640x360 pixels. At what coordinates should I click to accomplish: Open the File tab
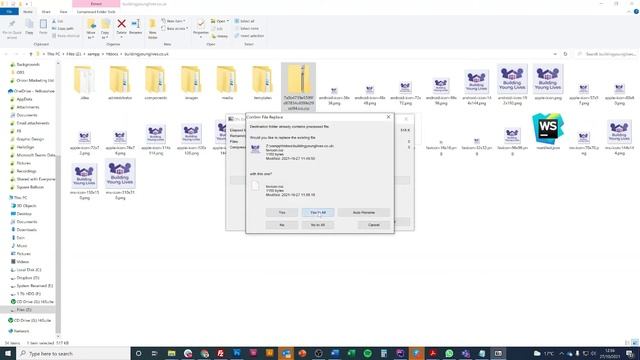pos(9,12)
